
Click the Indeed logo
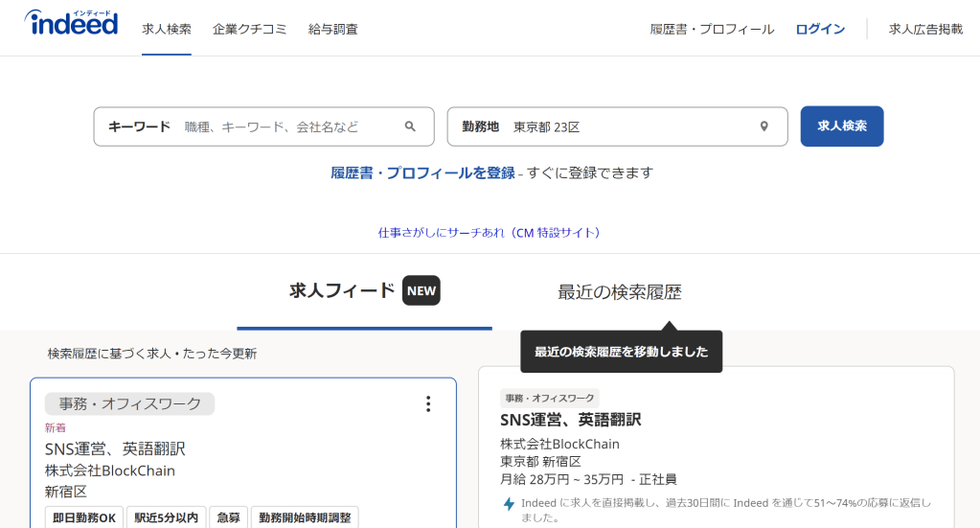coord(71,24)
